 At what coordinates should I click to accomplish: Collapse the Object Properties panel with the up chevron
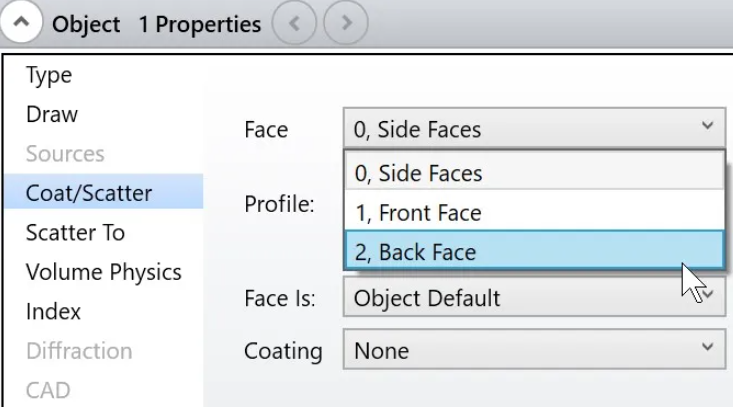[21, 22]
